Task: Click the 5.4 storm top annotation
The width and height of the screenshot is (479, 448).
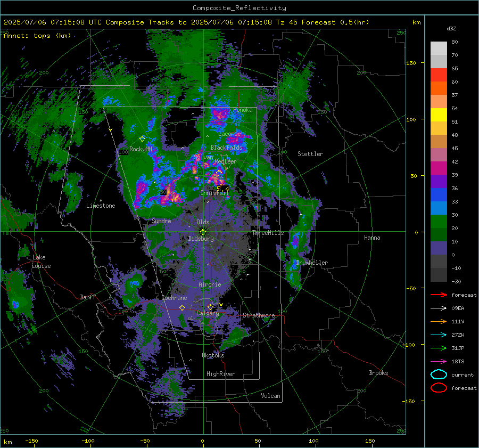Action: click(222, 189)
